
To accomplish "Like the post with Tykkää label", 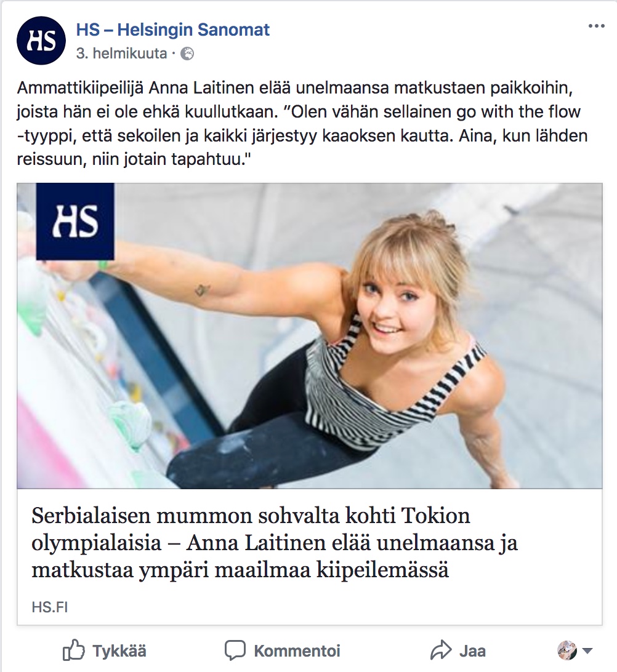I will click(119, 651).
